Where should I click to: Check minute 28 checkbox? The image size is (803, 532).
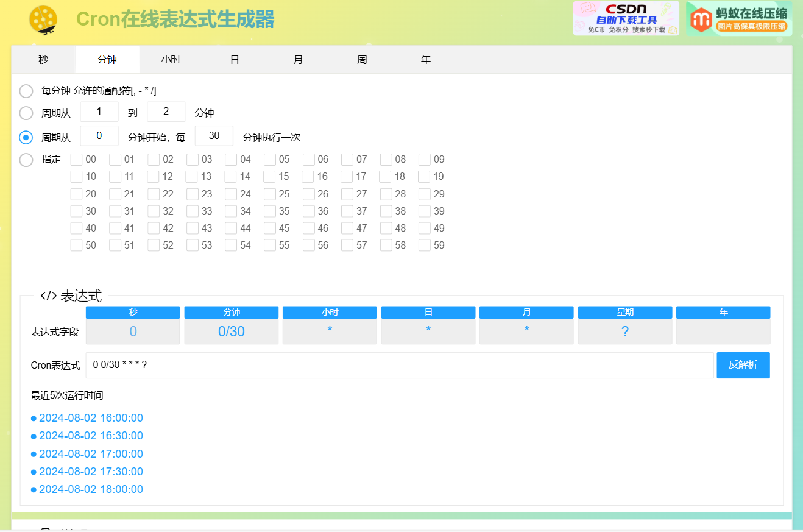tap(386, 194)
